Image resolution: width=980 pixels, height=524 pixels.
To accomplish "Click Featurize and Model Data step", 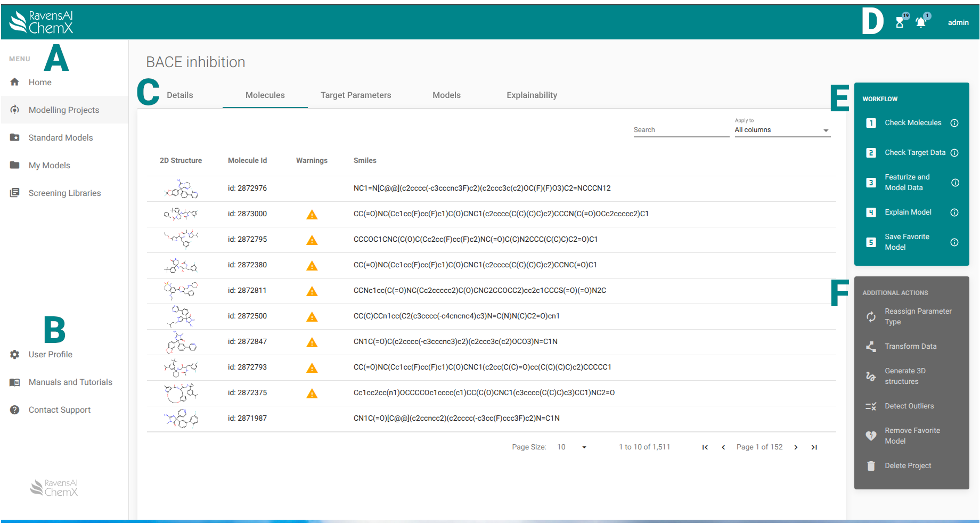I will pyautogui.click(x=907, y=182).
